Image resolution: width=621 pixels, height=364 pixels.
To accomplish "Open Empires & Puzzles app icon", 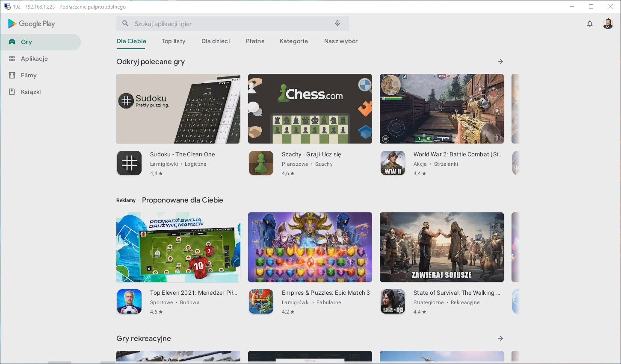I will coord(261,302).
